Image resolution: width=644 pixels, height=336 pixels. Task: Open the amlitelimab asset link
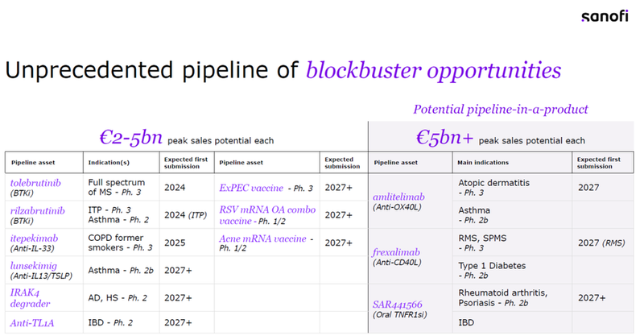click(398, 196)
